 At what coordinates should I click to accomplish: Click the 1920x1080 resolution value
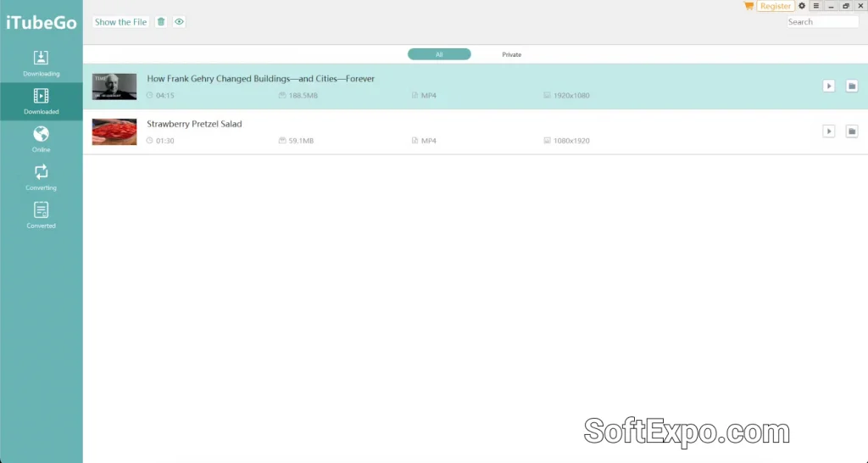pyautogui.click(x=571, y=95)
